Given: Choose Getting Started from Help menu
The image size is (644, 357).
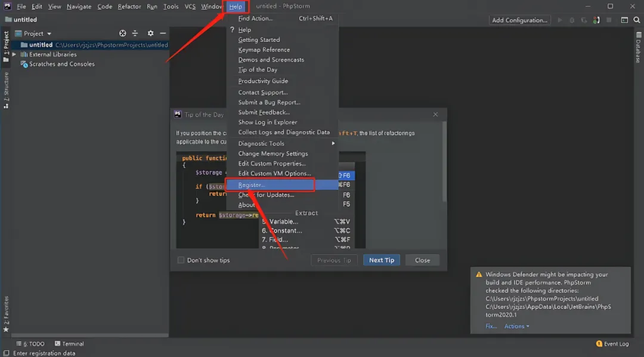Looking at the screenshot, I should tap(282, 40).
